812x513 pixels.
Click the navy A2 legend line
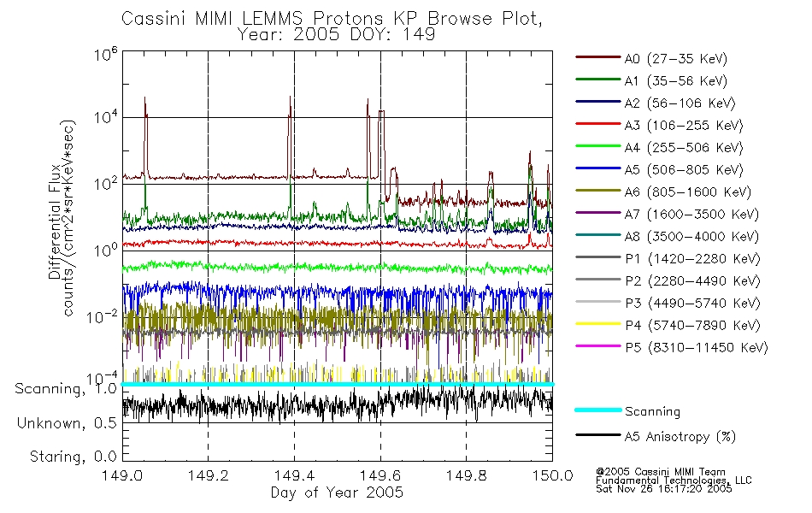(x=598, y=102)
